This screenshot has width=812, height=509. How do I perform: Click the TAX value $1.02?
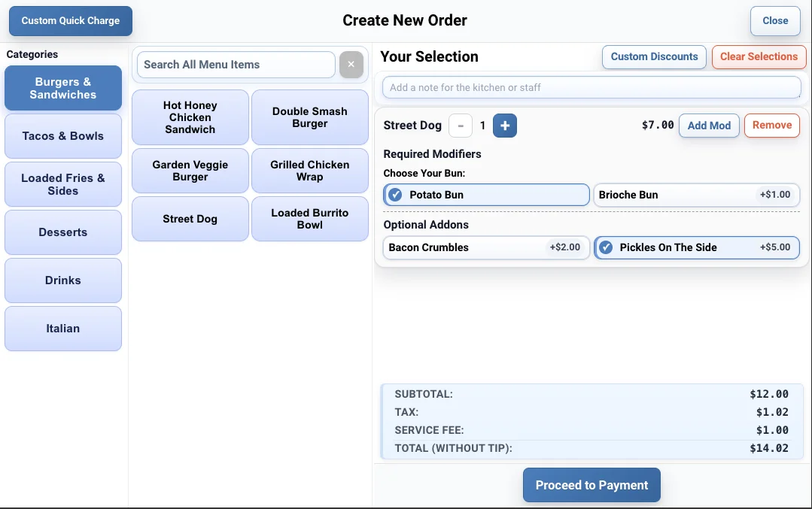[x=772, y=412]
